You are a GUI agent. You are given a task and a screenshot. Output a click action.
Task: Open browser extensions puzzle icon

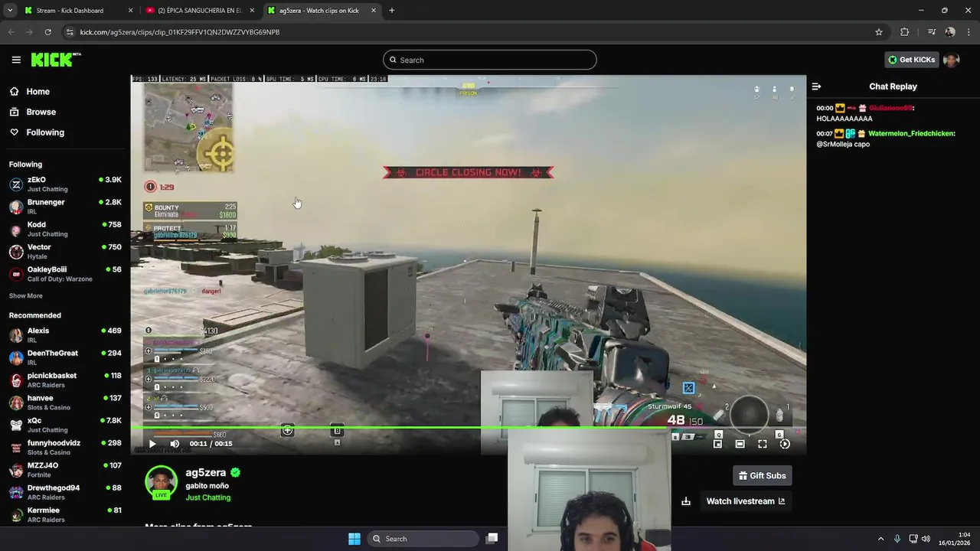[905, 32]
